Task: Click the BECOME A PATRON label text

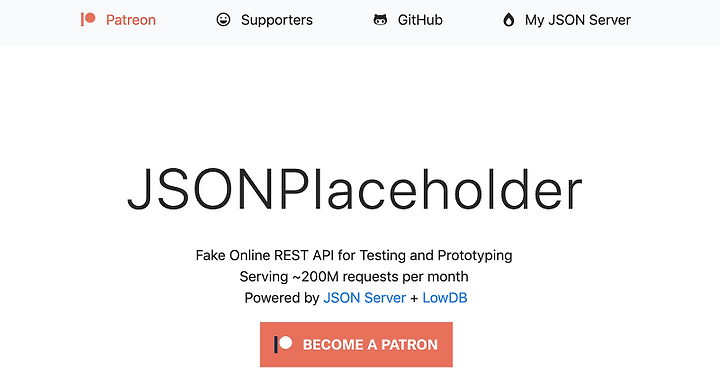Action: point(370,345)
